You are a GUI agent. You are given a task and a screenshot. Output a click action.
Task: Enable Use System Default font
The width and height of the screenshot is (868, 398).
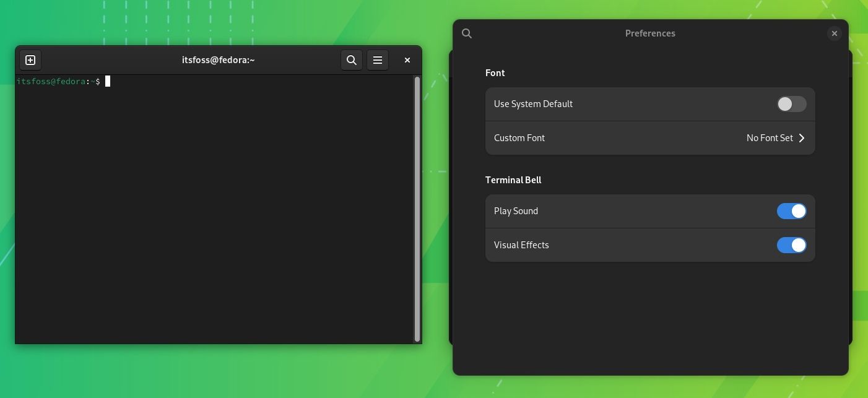point(792,104)
